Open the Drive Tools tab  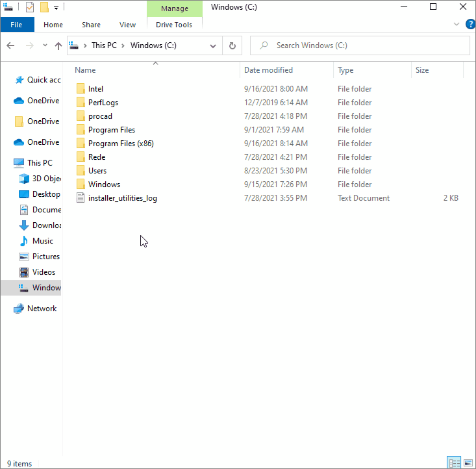pyautogui.click(x=174, y=25)
